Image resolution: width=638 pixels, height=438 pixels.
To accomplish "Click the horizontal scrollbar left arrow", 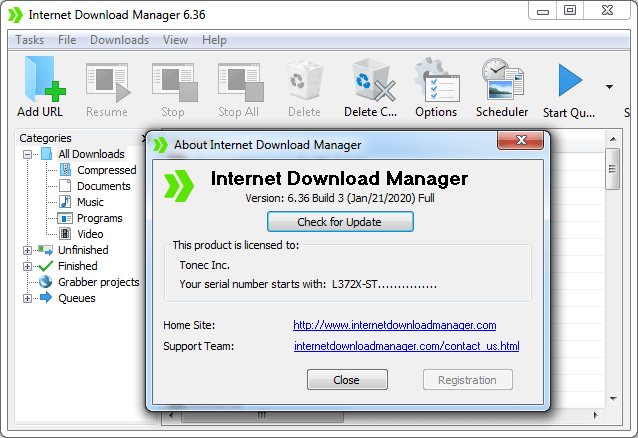I will pyautogui.click(x=171, y=416).
